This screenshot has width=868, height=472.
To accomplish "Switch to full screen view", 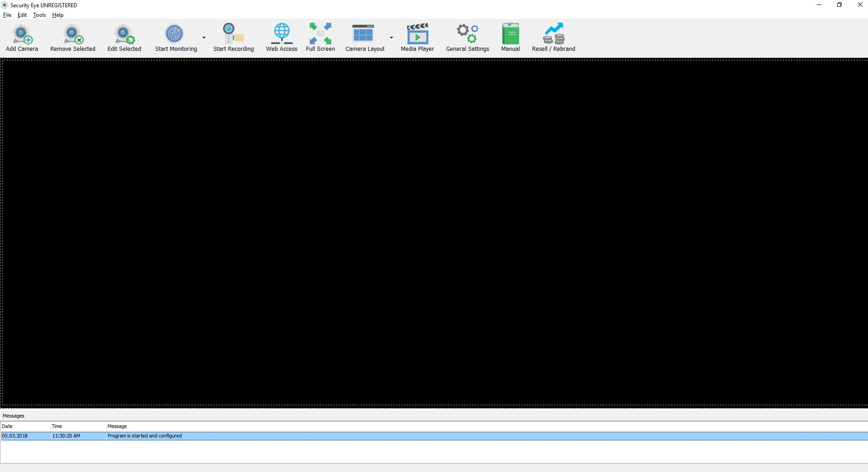I will (x=320, y=36).
